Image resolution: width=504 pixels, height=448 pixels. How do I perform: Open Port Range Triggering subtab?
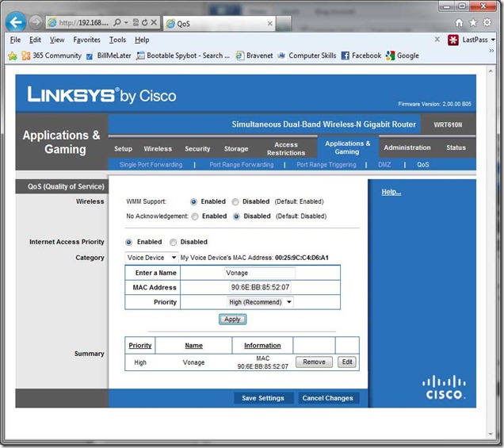326,165
